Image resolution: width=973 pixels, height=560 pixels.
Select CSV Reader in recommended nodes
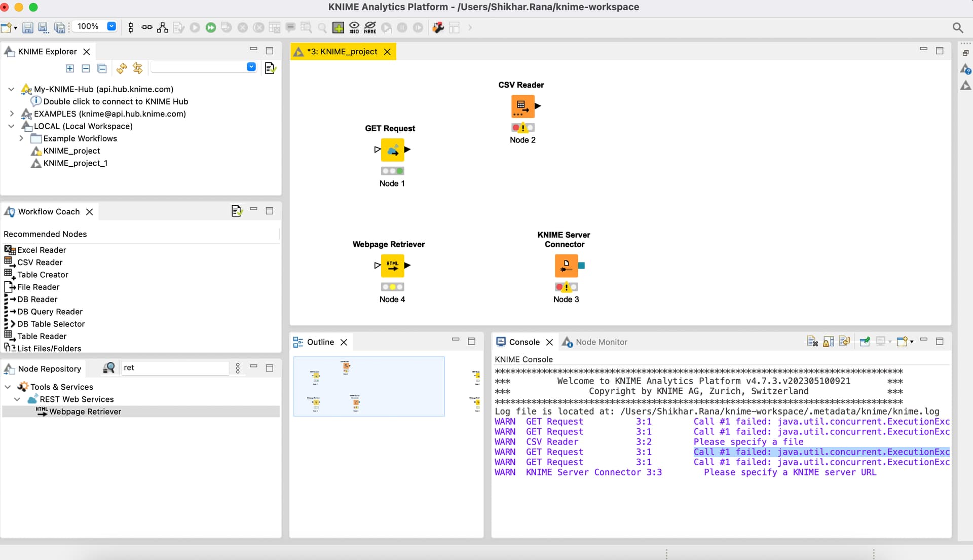coord(40,263)
